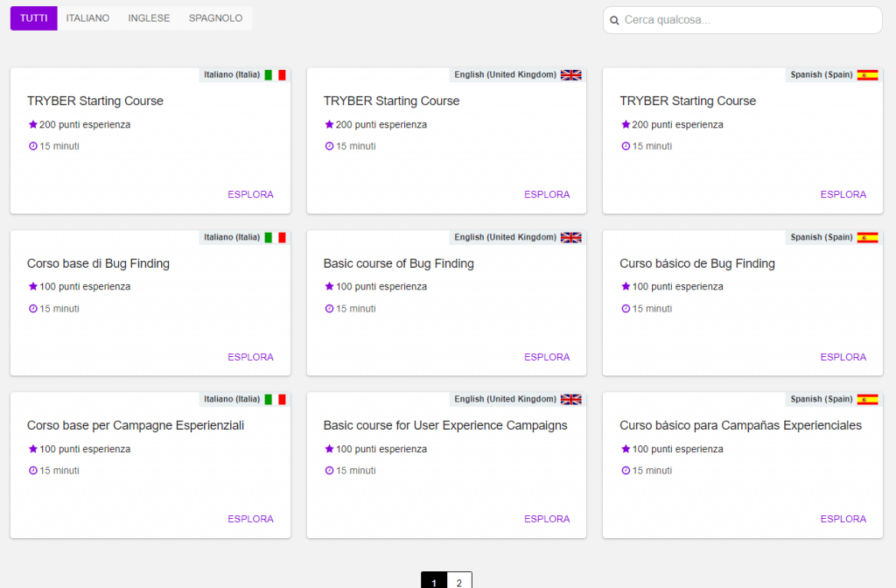The image size is (896, 588).
Task: Click the Corso base per Campagne Esperienziali title
Action: [136, 426]
